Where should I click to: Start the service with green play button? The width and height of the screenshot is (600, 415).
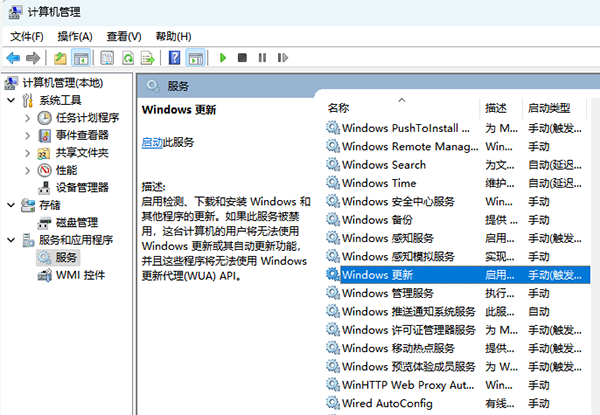point(223,58)
